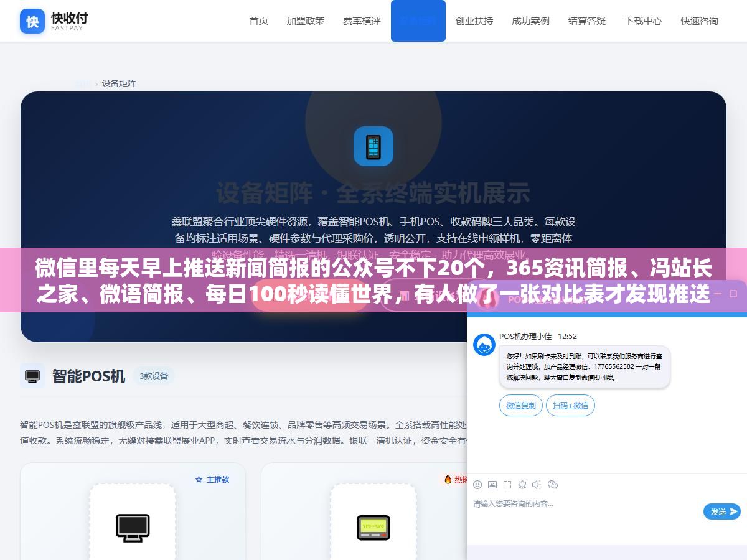Open the emoji picker in chat

(x=477, y=485)
